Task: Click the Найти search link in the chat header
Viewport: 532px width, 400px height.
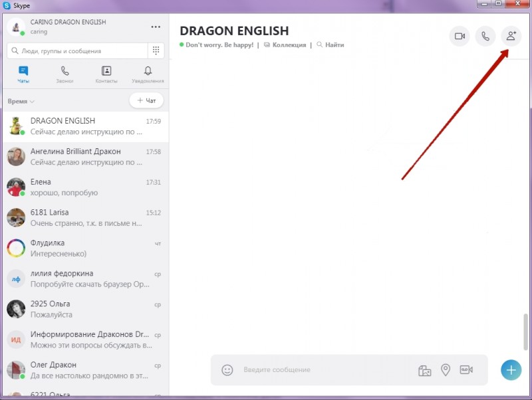Action: (x=330, y=45)
